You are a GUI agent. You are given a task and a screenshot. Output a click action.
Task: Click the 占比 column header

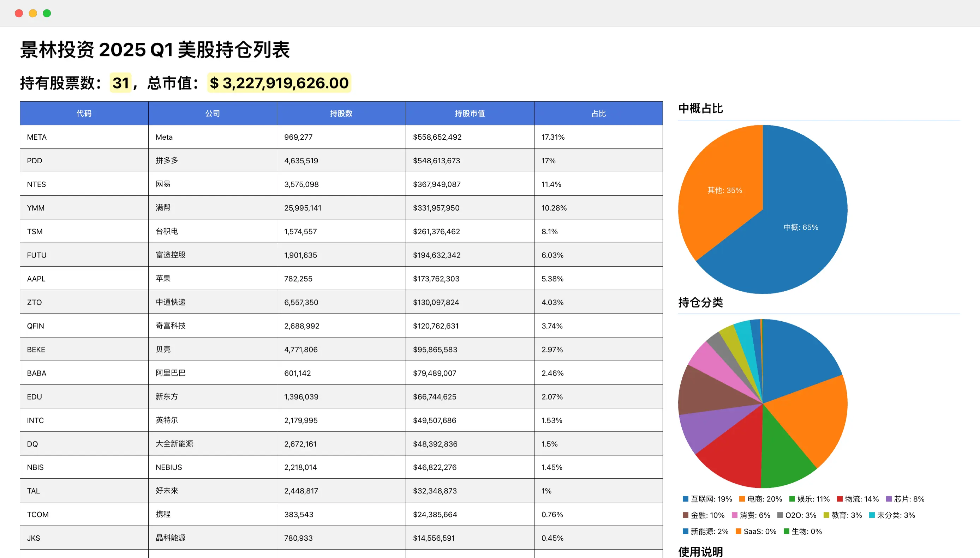tap(598, 114)
